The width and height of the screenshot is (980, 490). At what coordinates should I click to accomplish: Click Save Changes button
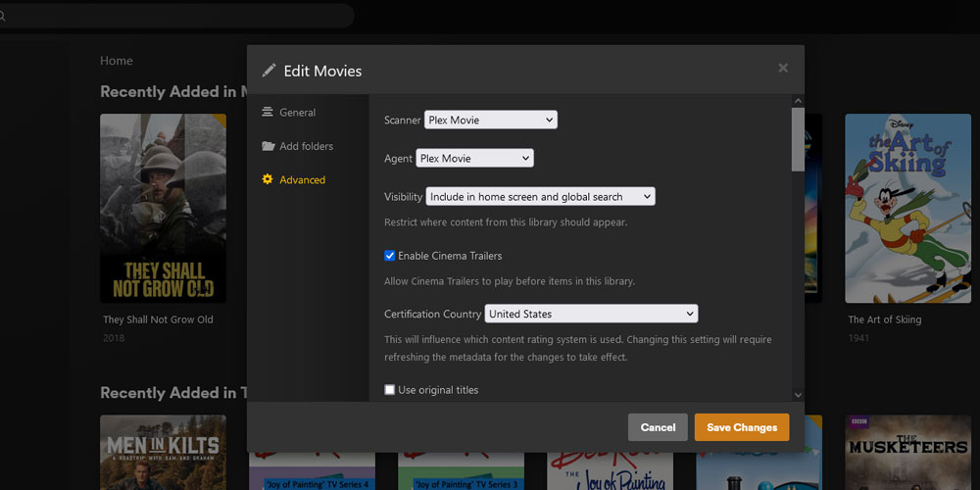[x=742, y=427]
